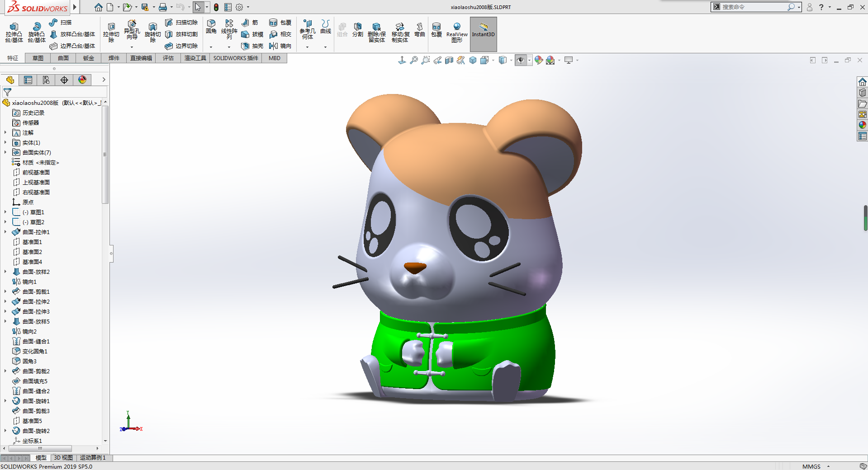Image resolution: width=868 pixels, height=470 pixels.
Task: Click the 相交 intersect tool
Action: coord(280,34)
